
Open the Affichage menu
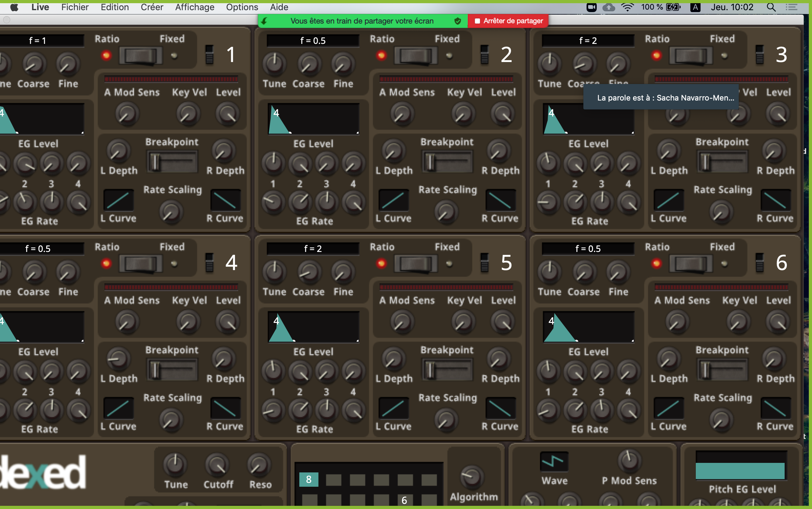pyautogui.click(x=195, y=7)
